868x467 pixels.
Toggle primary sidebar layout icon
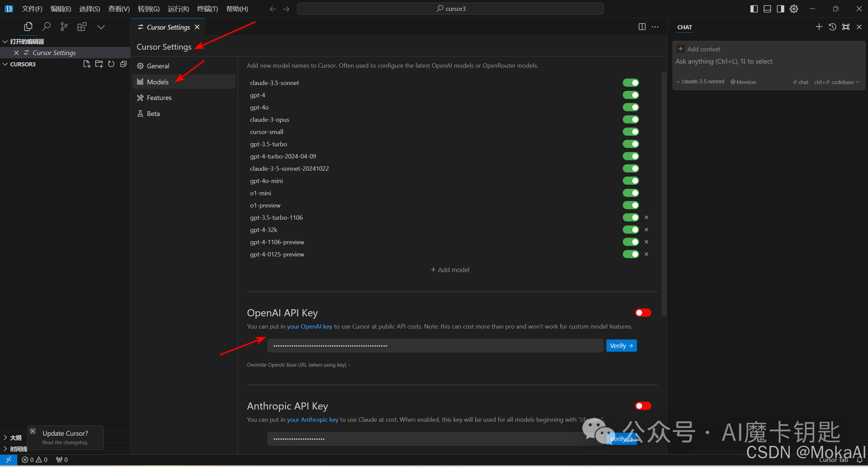pos(754,9)
